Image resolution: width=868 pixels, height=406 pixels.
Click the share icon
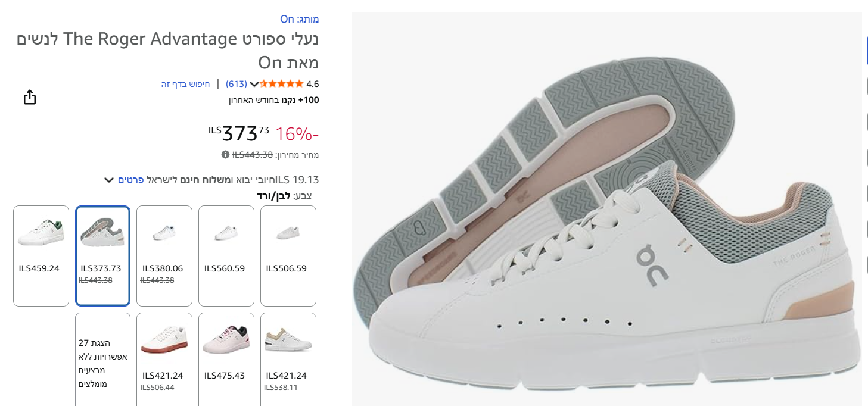30,97
